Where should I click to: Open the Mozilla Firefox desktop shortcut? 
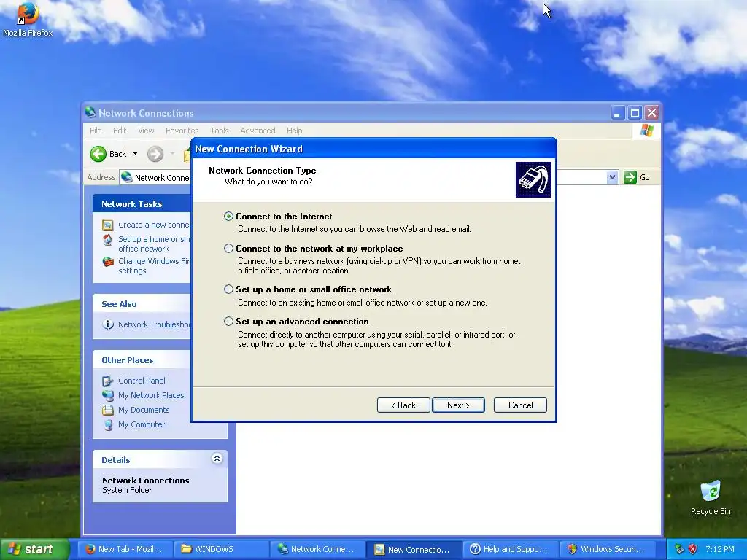tap(28, 19)
